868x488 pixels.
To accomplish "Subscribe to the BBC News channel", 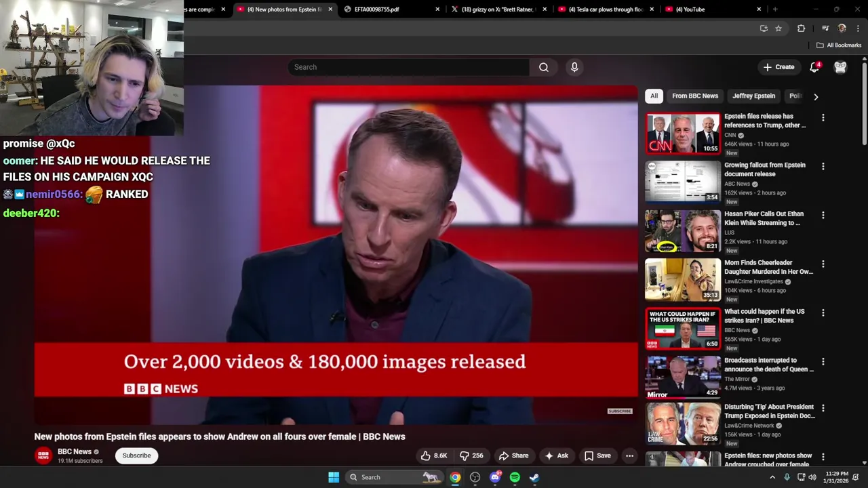I will [136, 455].
